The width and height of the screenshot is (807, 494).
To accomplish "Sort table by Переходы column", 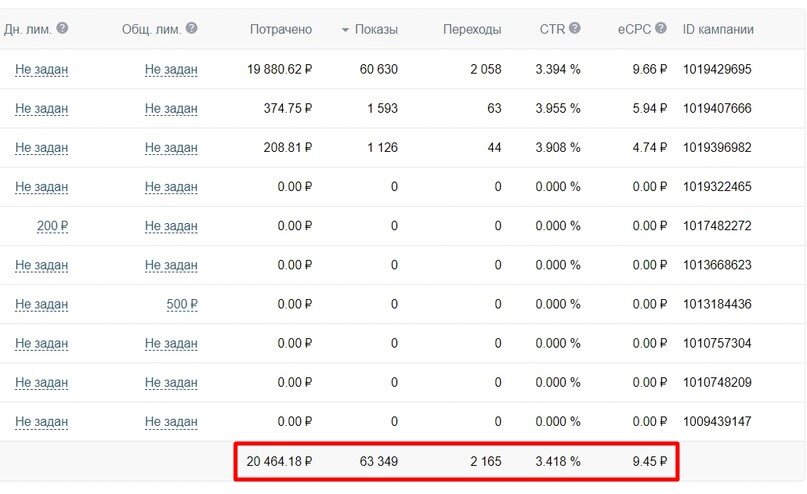I will [472, 29].
